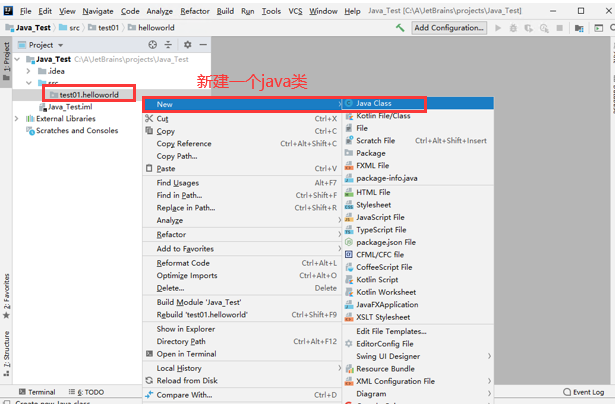Image resolution: width=615 pixels, height=404 pixels.
Task: Select Open in Terminal
Action: [x=242, y=354]
